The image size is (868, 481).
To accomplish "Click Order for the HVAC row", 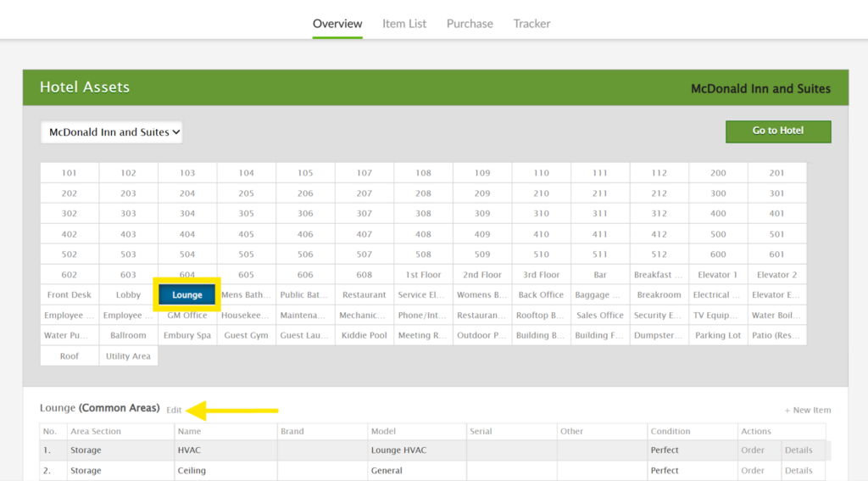I will [753, 450].
